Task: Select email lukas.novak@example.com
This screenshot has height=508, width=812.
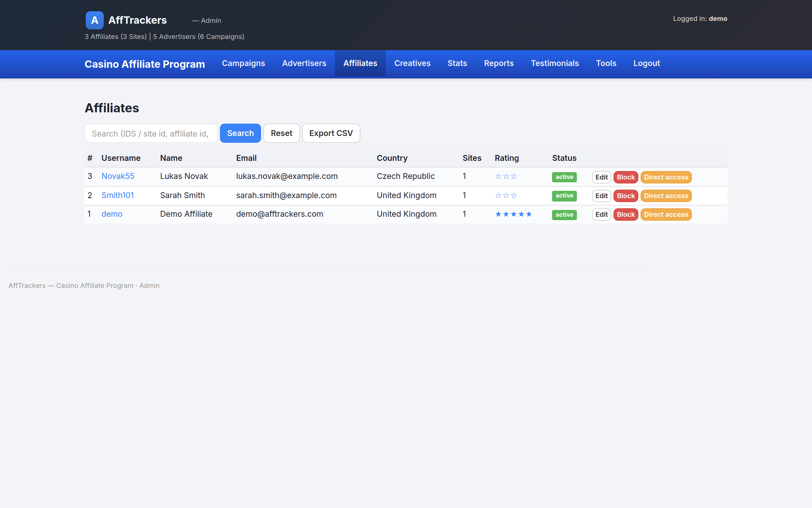Action: (287, 176)
